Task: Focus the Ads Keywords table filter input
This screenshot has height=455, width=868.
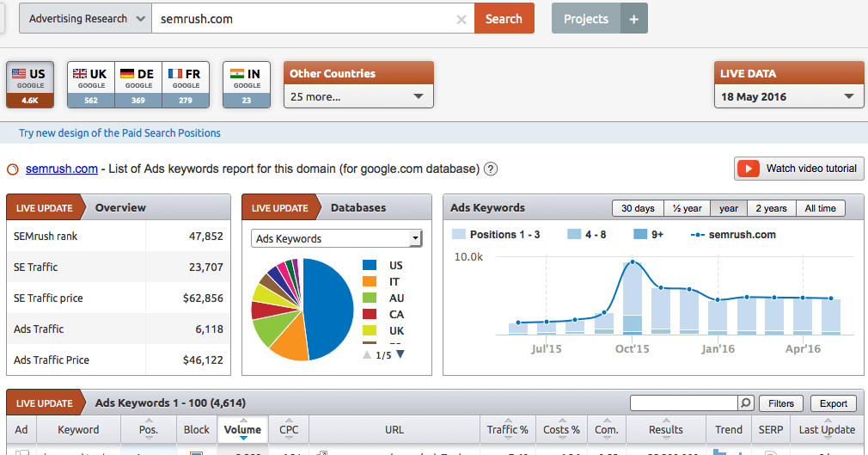Action: (x=684, y=403)
